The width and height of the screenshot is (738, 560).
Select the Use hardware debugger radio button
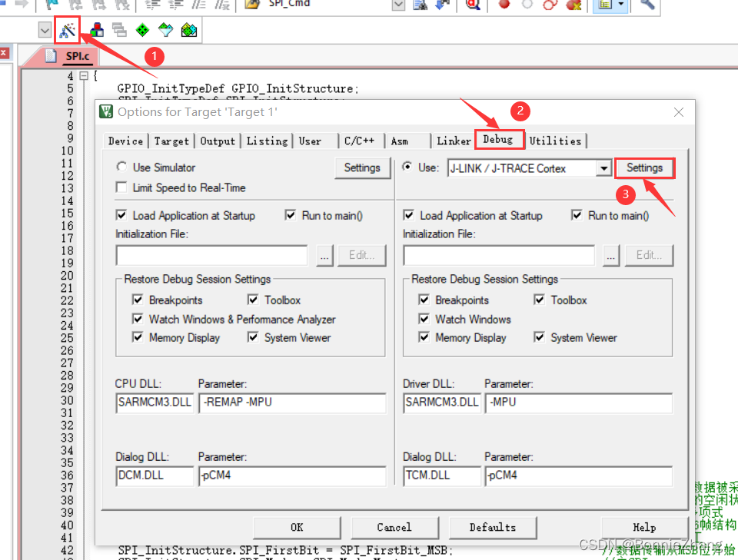point(407,167)
